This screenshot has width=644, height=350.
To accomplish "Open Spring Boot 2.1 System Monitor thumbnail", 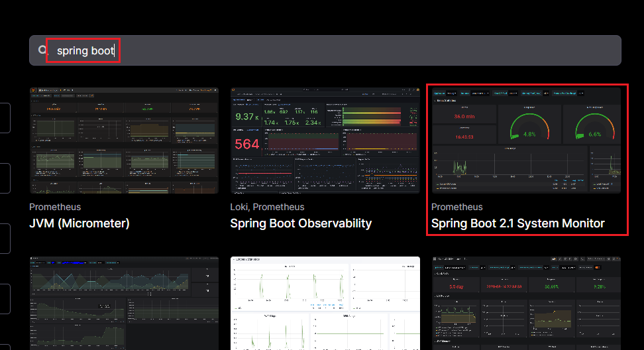I will [x=526, y=141].
